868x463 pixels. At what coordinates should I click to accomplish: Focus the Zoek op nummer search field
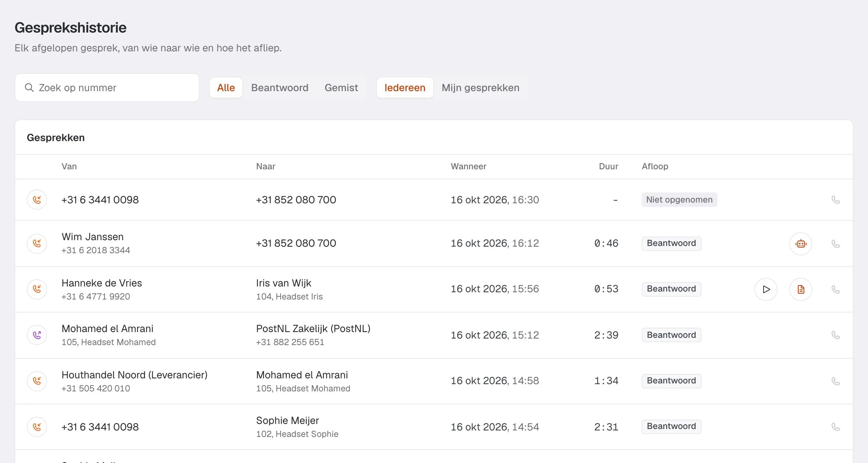[107, 88]
